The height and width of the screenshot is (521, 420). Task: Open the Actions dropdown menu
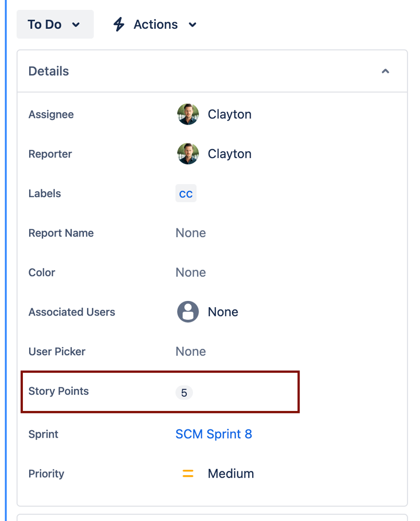pos(155,25)
